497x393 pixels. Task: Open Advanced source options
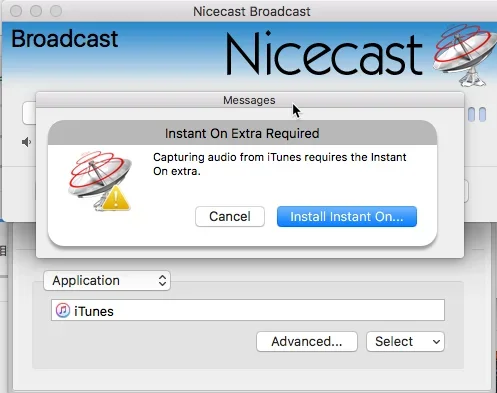pos(307,341)
